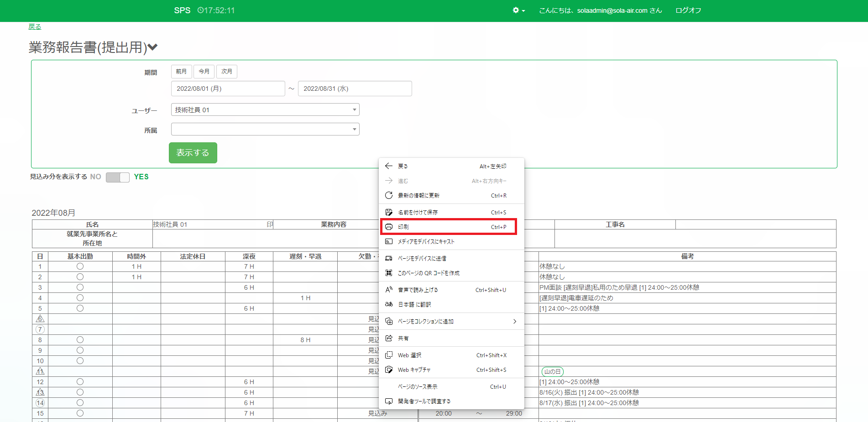Click the save-as icon in context menu
The width and height of the screenshot is (868, 422).
pos(389,212)
